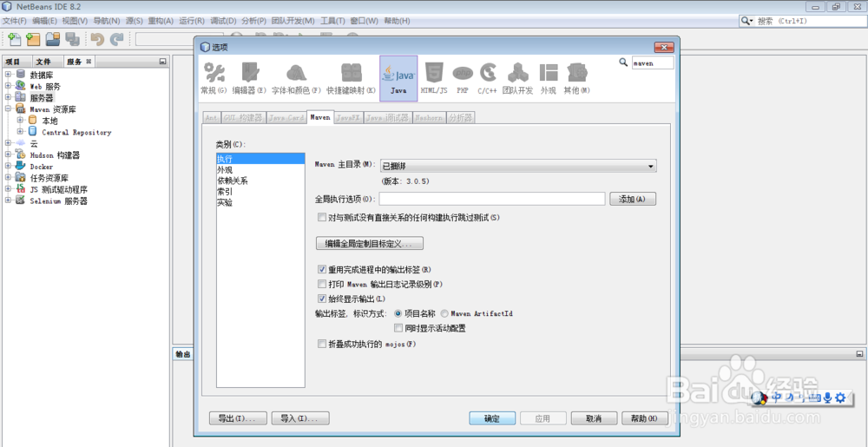868x447 pixels.
Task: Expand the Selenium server tree node
Action: pyautogui.click(x=9, y=200)
